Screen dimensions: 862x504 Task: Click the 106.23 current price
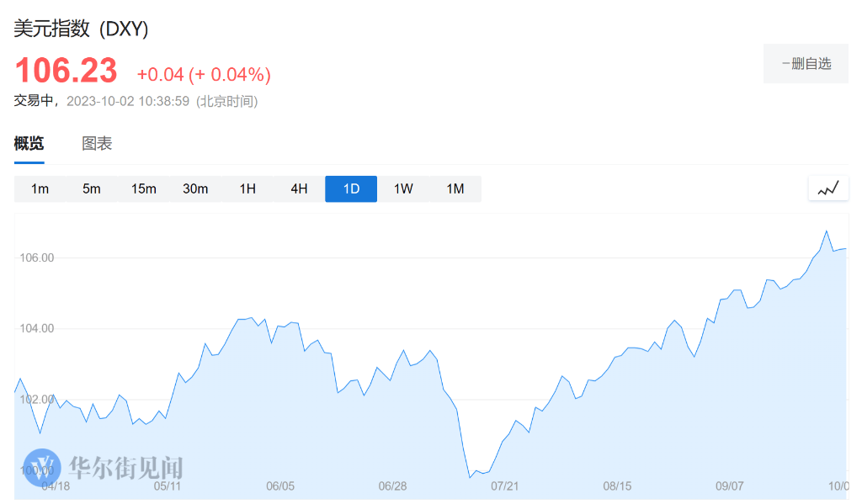coord(66,70)
